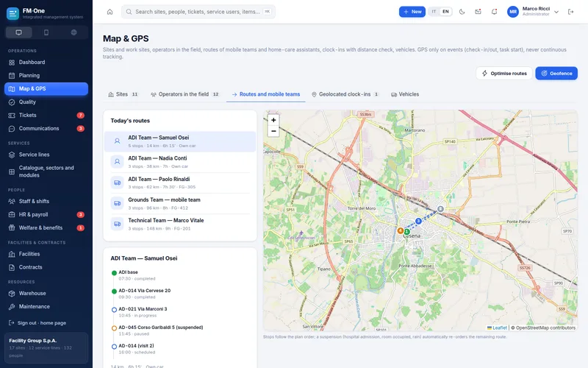Screen dimensions: 588x368
Task: Switch to Operators in the field tab
Action: (x=185, y=94)
